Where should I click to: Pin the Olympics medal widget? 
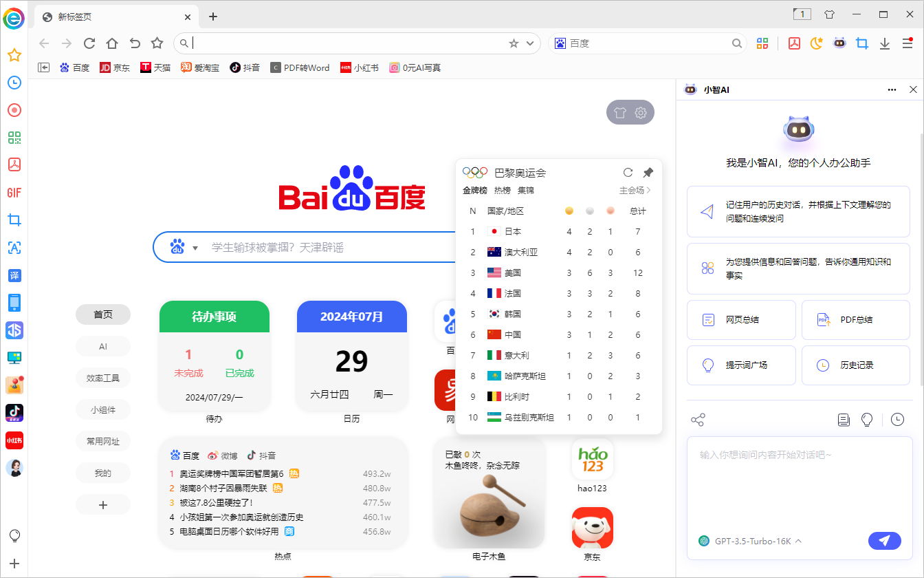point(647,172)
